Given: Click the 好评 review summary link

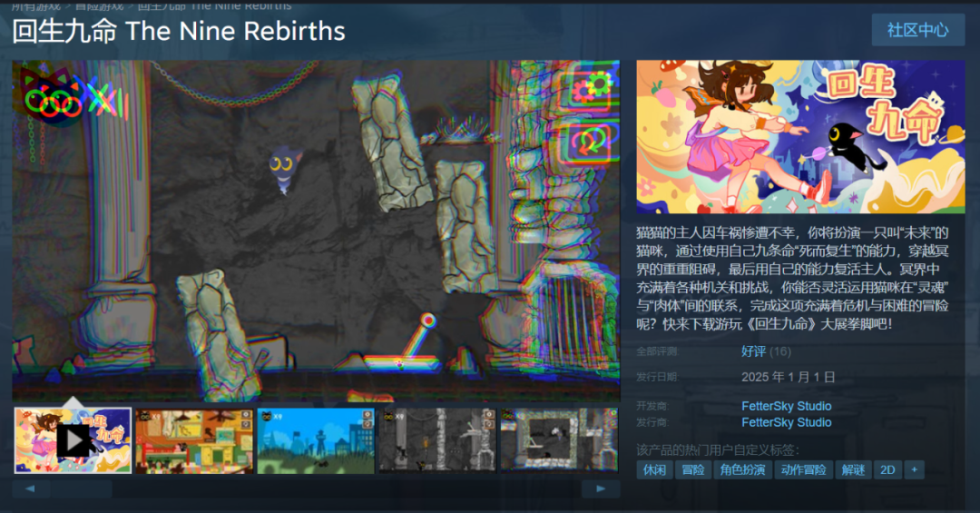Looking at the screenshot, I should point(754,351).
